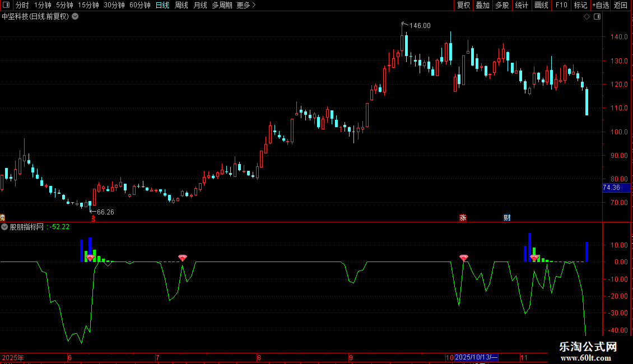Image resolution: width=633 pixels, height=364 pixels.
Task: Click the tall blue indicator bar at far right
Action: pyautogui.click(x=587, y=252)
